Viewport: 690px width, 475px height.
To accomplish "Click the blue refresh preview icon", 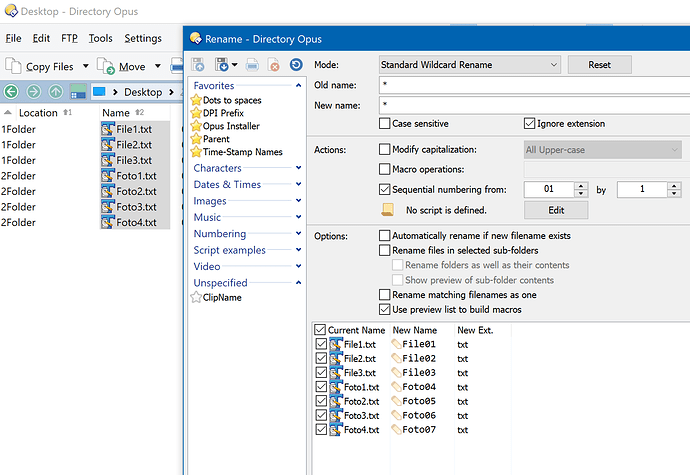I will click(296, 65).
